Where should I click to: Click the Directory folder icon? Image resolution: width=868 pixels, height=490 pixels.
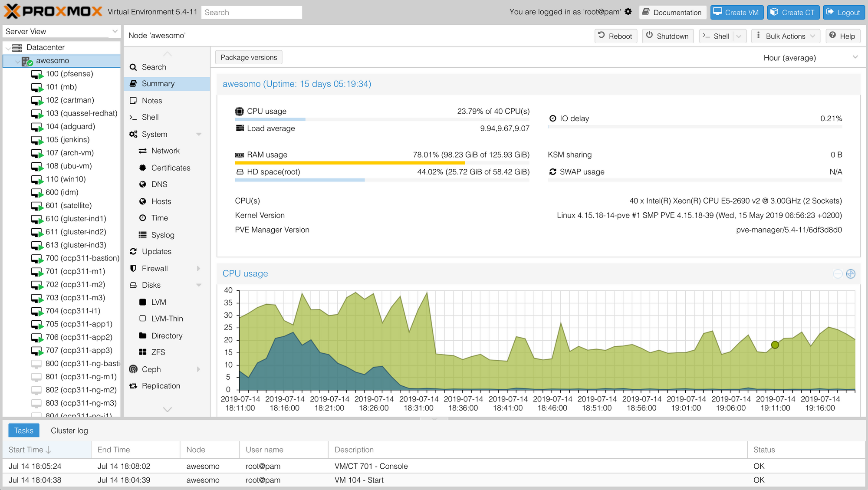pyautogui.click(x=142, y=335)
